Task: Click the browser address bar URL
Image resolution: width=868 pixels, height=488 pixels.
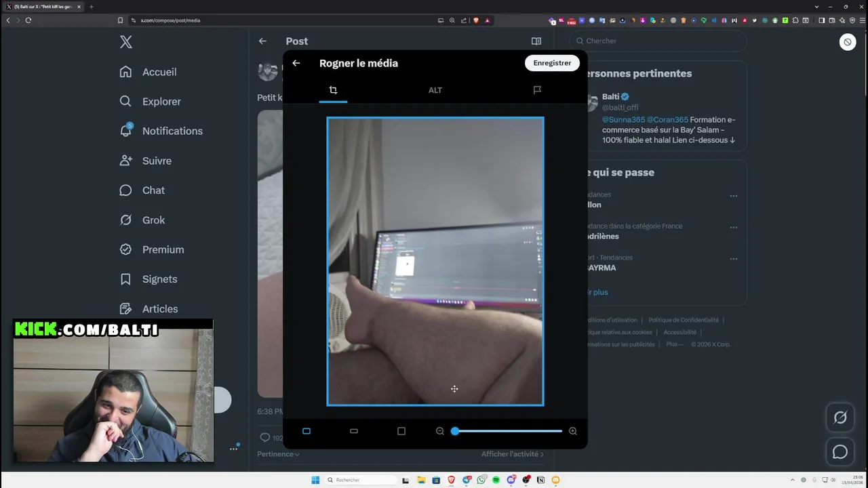Action: click(x=170, y=20)
